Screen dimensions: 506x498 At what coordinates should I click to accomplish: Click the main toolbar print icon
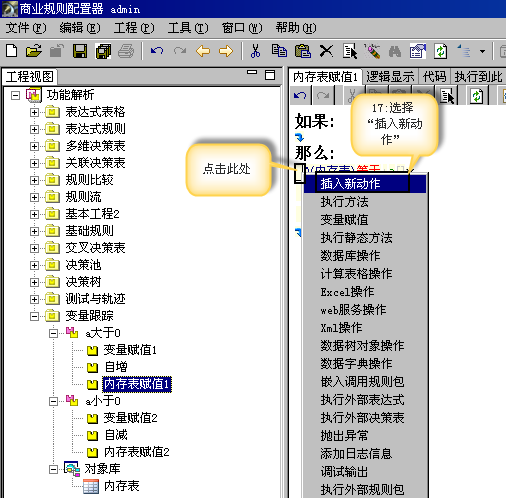click(126, 51)
